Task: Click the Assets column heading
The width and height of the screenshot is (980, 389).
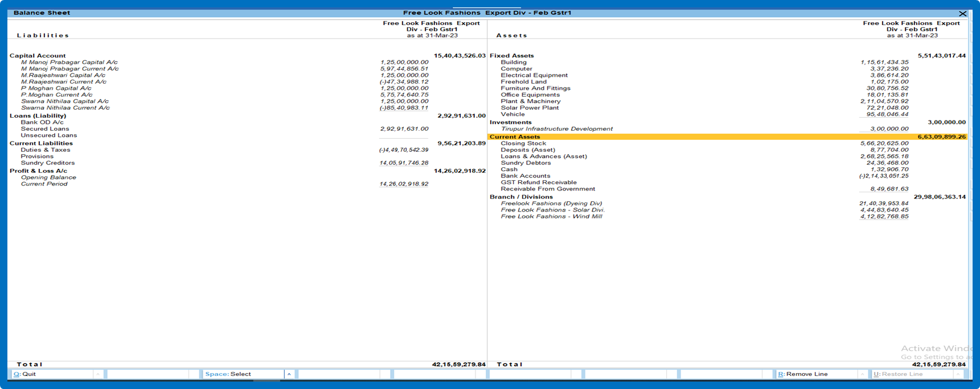Action: pyautogui.click(x=512, y=35)
